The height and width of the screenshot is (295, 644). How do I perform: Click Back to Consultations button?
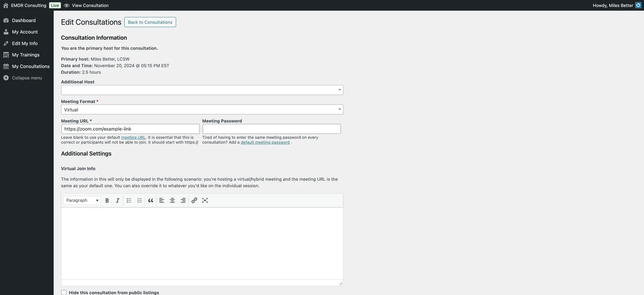[x=150, y=22]
